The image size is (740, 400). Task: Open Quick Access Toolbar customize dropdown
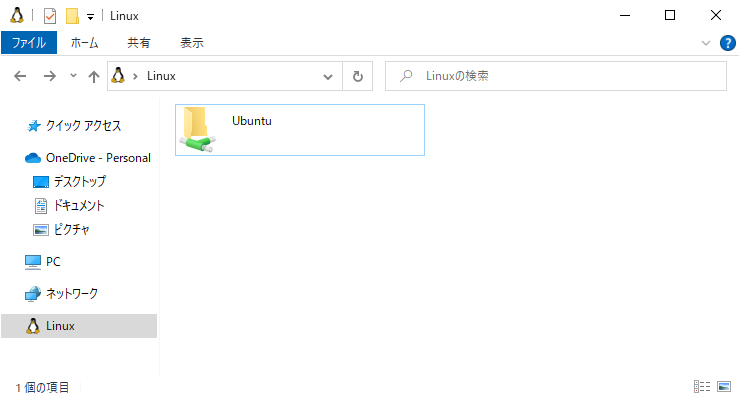[x=90, y=17]
